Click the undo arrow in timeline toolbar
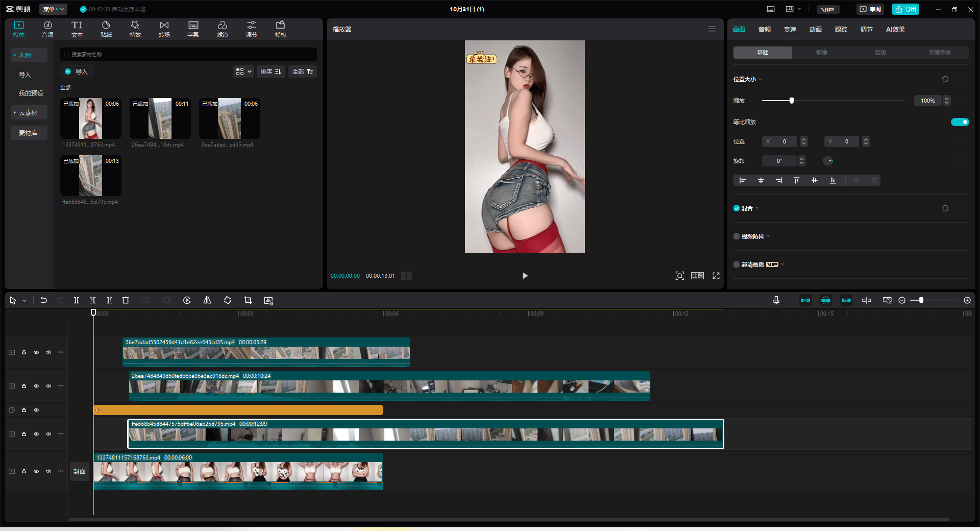 point(44,300)
